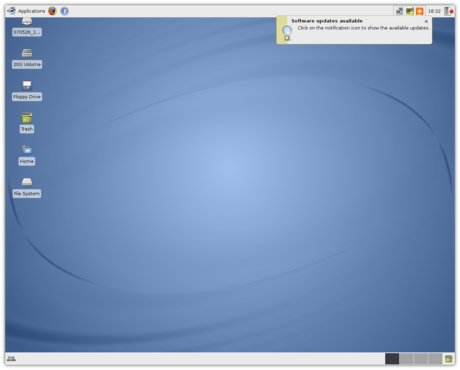
Task: Select the File System desktop icon
Action: (27, 187)
